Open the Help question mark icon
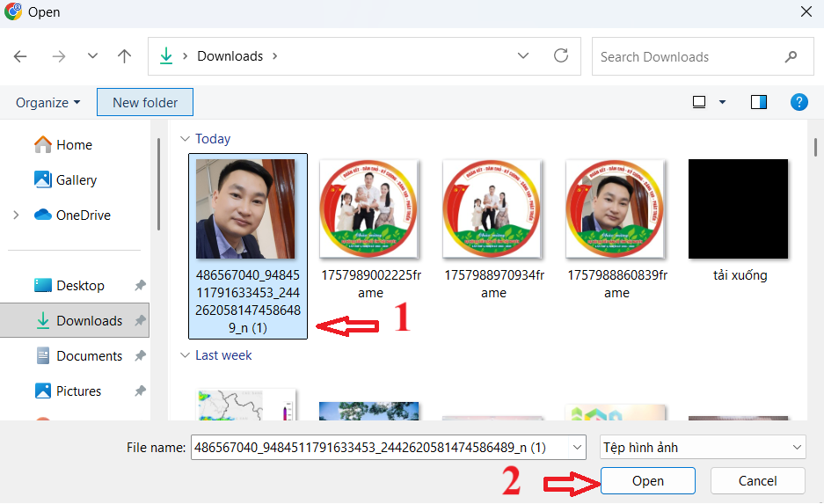Image resolution: width=824 pixels, height=504 pixels. tap(798, 102)
